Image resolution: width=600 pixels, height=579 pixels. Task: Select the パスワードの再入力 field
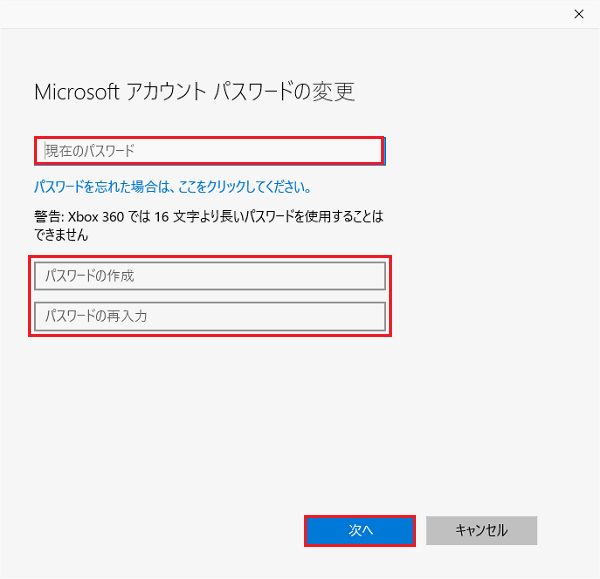point(210,316)
